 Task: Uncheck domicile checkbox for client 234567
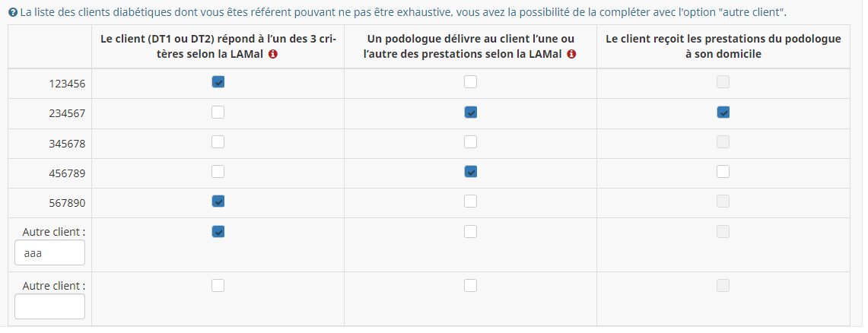723,113
